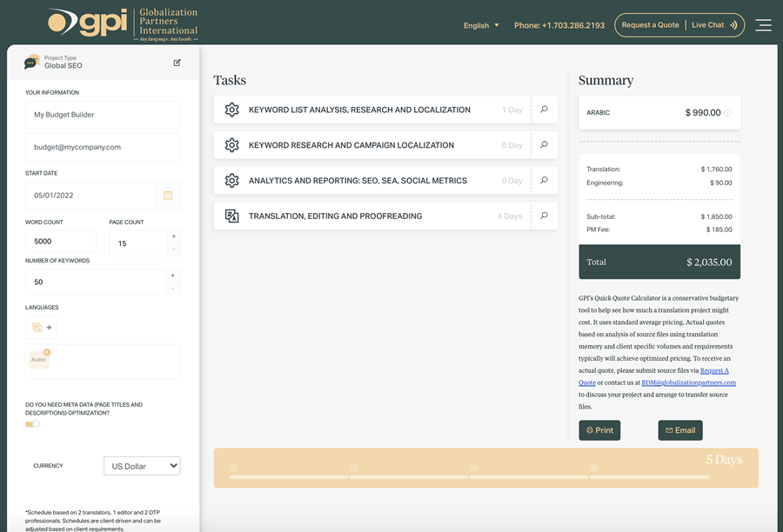The width and height of the screenshot is (783, 532).
Task: Click the gear icon for Analytics and Reporting
Action: click(x=231, y=181)
